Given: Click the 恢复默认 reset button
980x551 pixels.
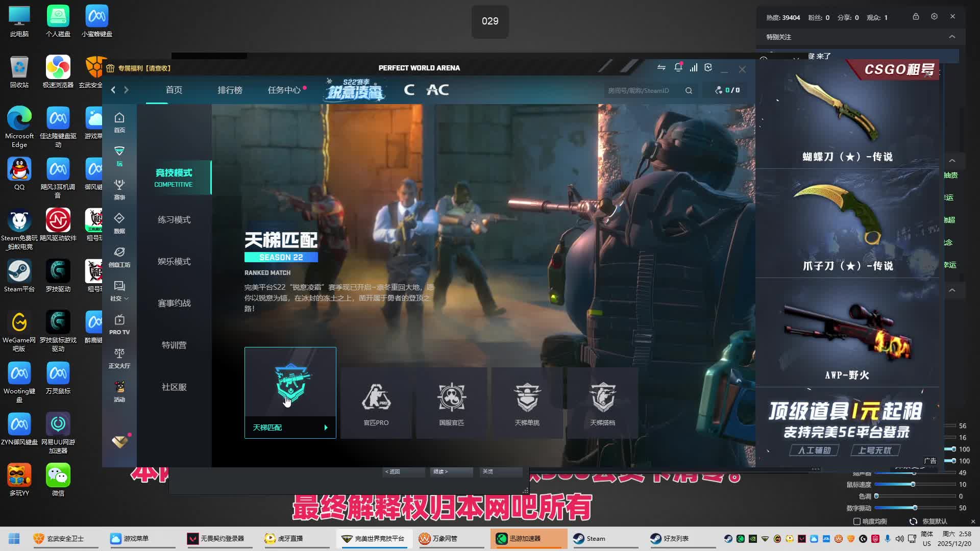Looking at the screenshot, I should tap(929, 521).
